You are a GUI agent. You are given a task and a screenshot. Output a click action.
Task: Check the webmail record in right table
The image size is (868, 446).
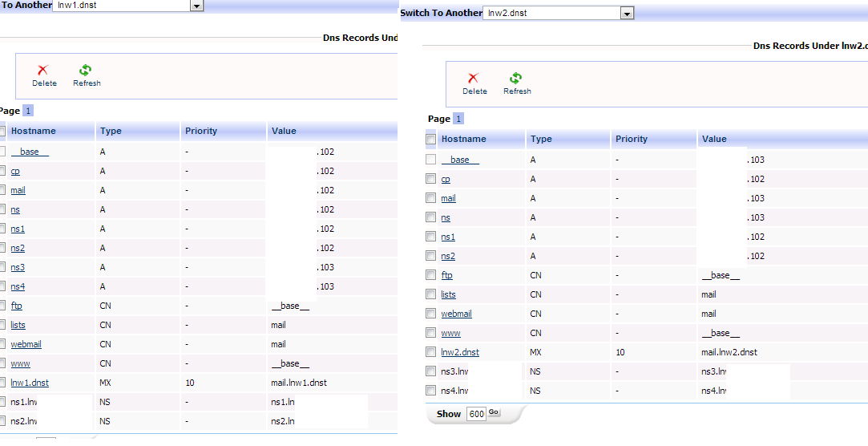(x=431, y=314)
